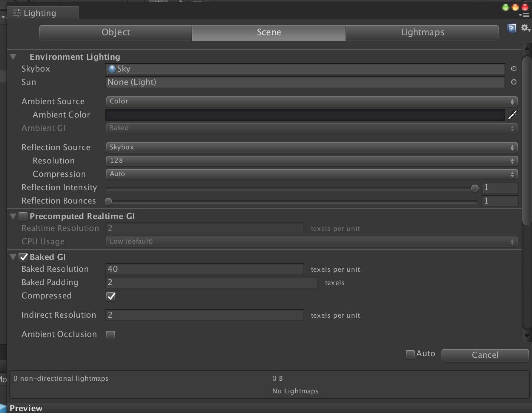Click the 'Baked Padding' label
This screenshot has height=413, width=532.
click(50, 283)
